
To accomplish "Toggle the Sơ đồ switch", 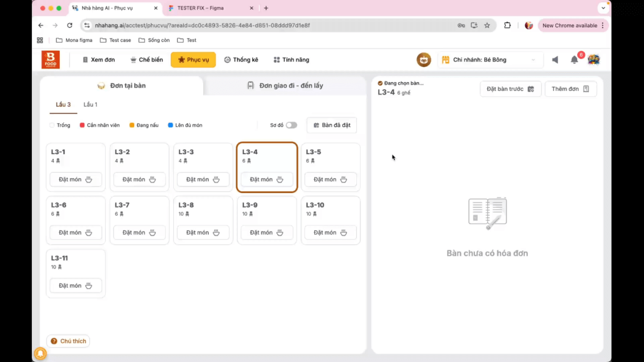I will 291,125.
